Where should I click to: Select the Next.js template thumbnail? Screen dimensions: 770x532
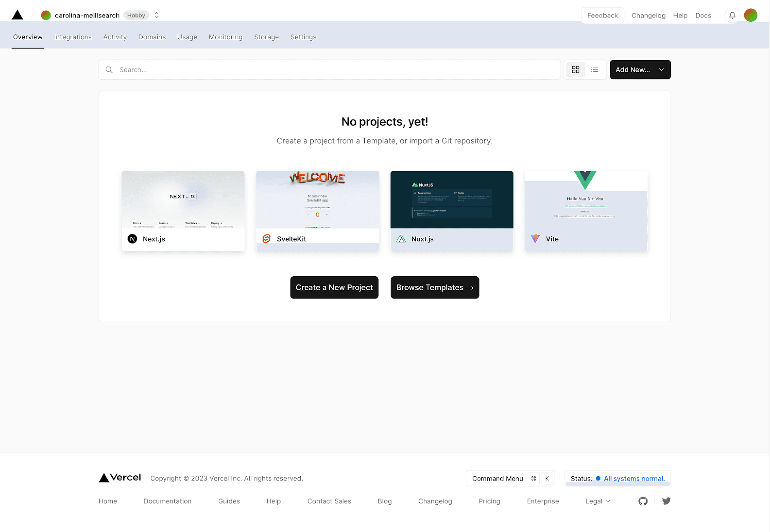[183, 200]
